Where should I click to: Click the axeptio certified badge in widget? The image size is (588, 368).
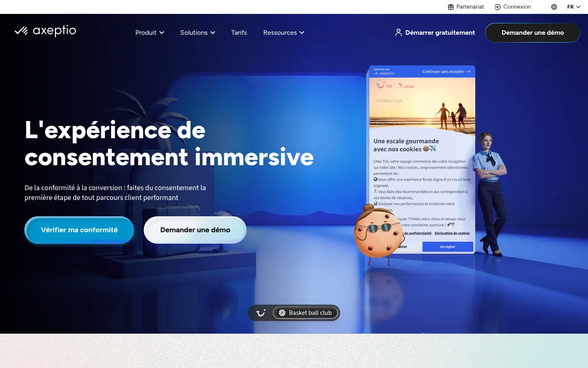[x=384, y=72]
